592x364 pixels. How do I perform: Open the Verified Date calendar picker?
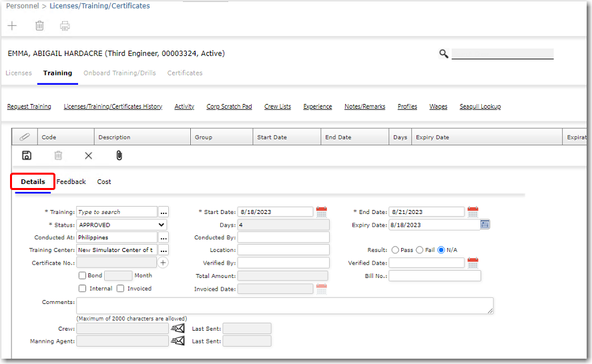point(473,263)
